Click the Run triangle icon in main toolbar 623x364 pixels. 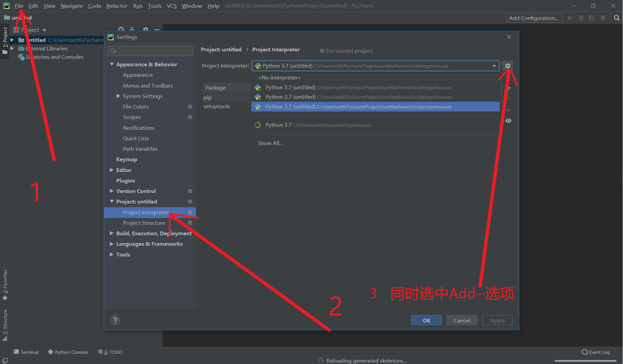(x=570, y=18)
